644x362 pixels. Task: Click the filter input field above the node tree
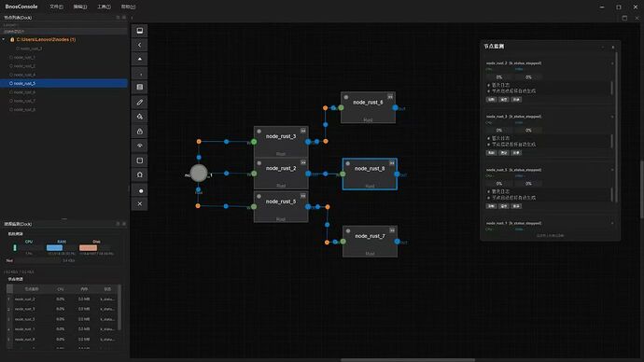63,31
